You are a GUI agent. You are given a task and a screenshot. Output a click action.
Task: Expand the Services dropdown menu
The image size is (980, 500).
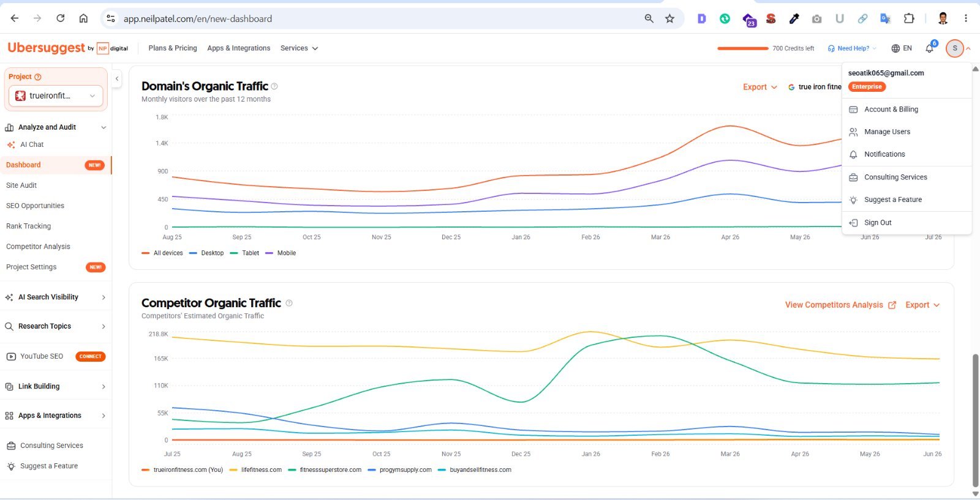point(299,48)
